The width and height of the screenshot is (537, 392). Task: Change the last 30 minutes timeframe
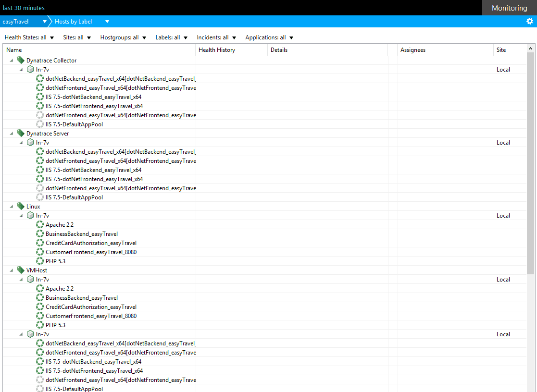click(24, 8)
